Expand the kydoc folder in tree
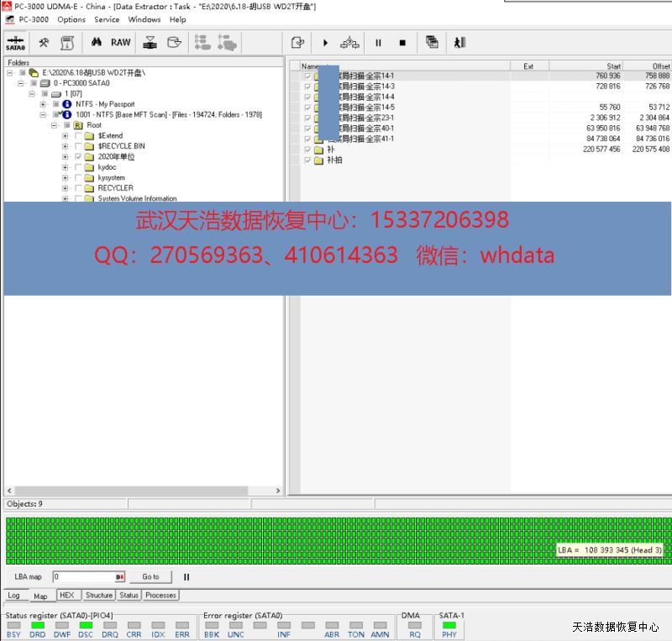 66,167
